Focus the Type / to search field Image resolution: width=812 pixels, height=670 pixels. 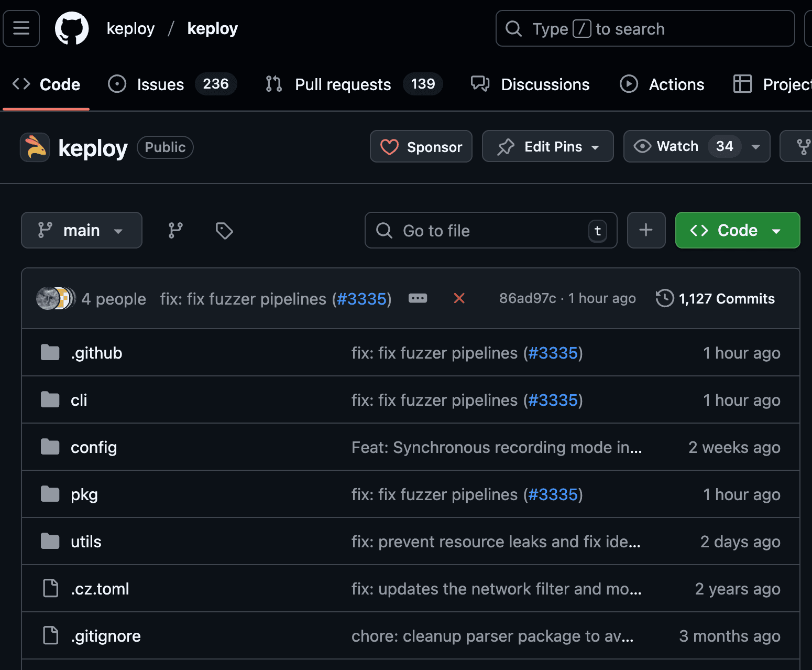click(x=645, y=28)
